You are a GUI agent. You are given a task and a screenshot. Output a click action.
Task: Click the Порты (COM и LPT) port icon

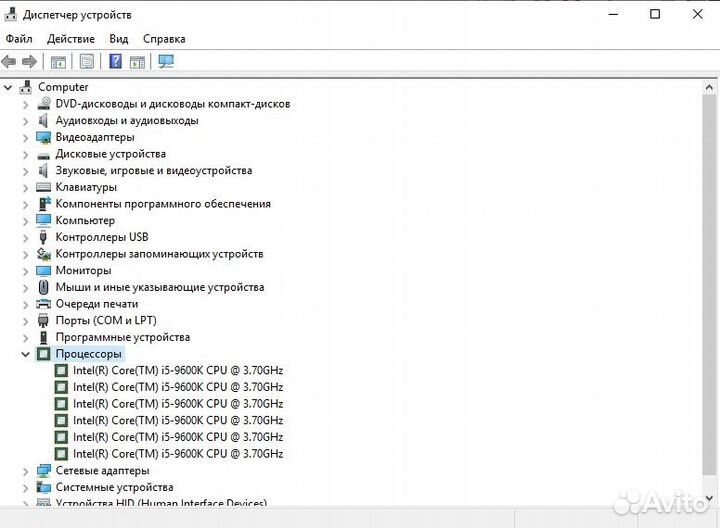click(43, 320)
